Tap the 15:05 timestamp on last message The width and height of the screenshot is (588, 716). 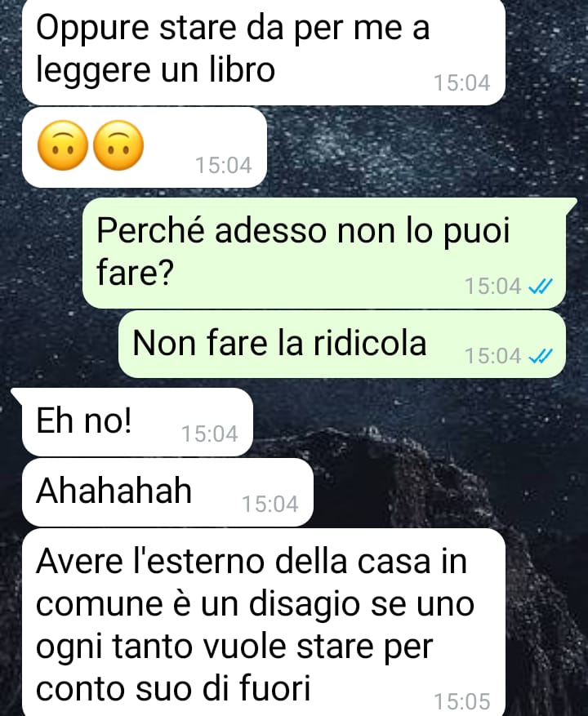(x=462, y=701)
